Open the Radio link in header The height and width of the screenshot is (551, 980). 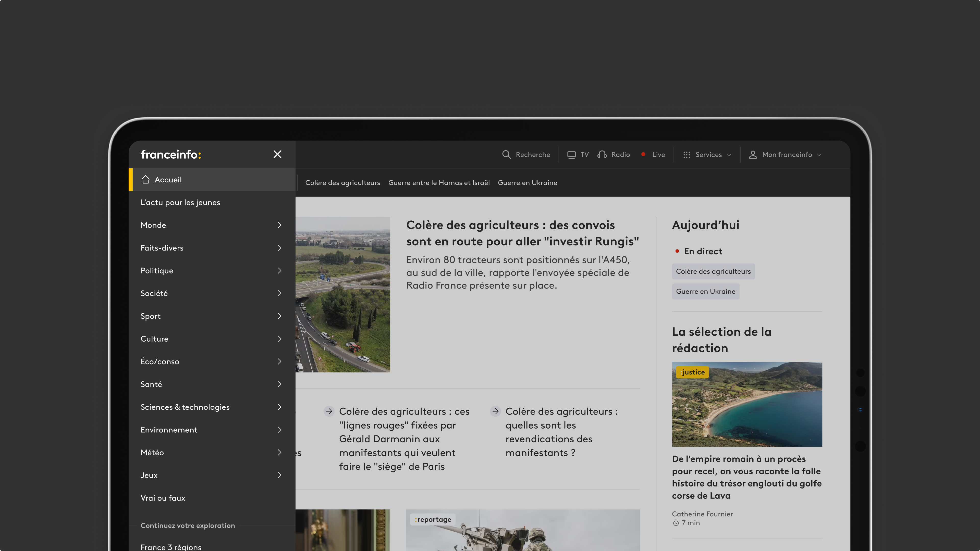(614, 155)
